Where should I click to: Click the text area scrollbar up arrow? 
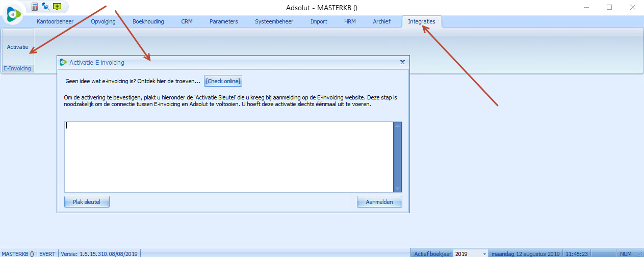[x=398, y=125]
